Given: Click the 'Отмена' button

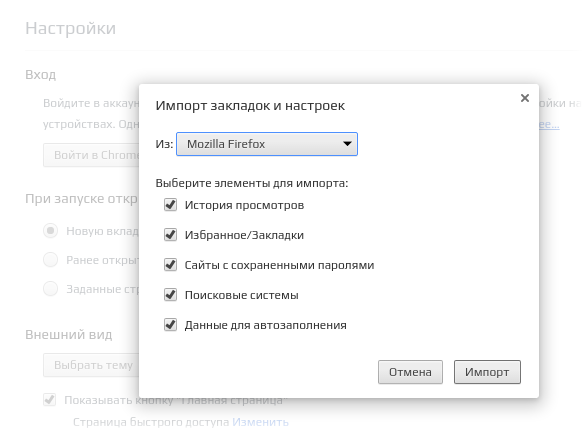Looking at the screenshot, I should coord(410,372).
